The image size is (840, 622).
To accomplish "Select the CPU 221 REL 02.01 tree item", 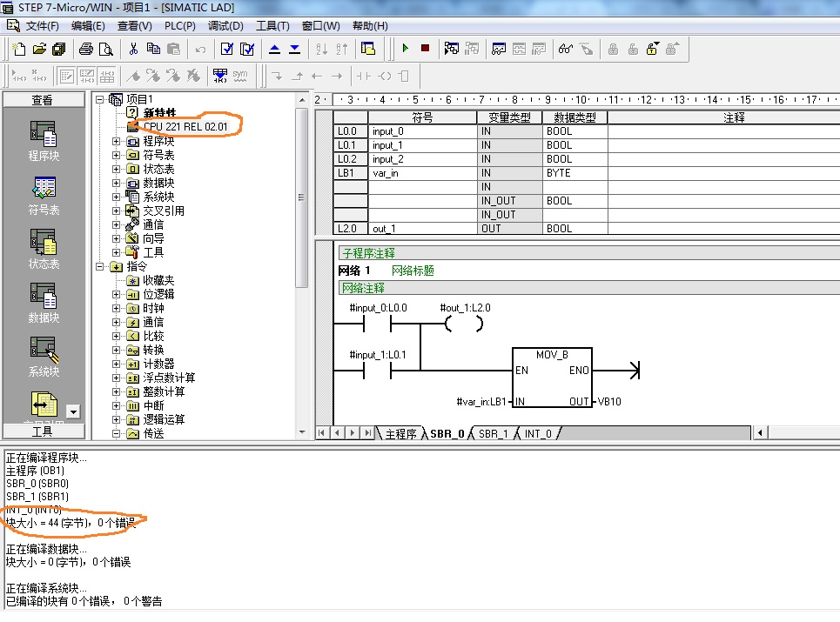I will click(185, 127).
